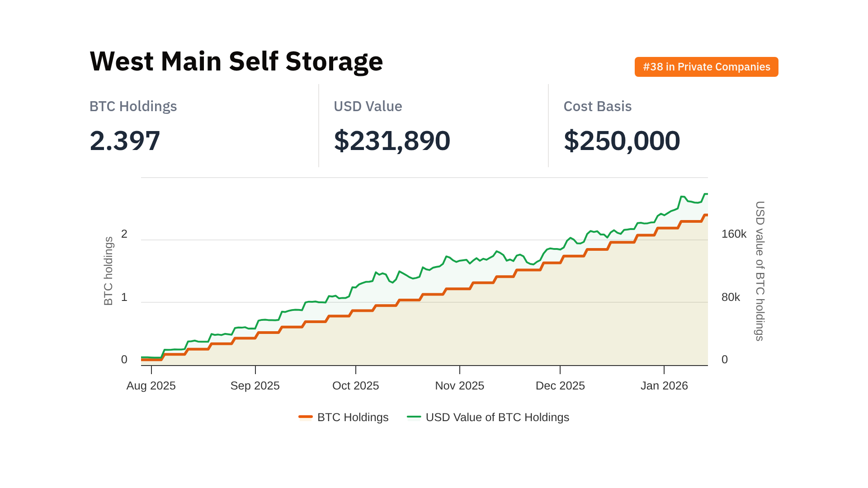Click the Jan 2026 axis label
Image resolution: width=868 pixels, height=488 pixels.
[664, 385]
